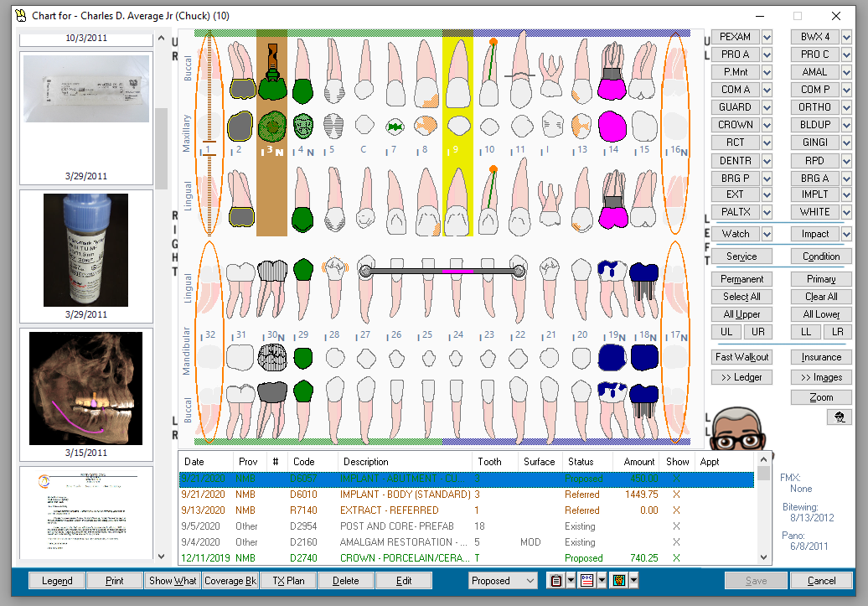868x606 pixels.
Task: Open the >> Ledger view
Action: pyautogui.click(x=741, y=376)
